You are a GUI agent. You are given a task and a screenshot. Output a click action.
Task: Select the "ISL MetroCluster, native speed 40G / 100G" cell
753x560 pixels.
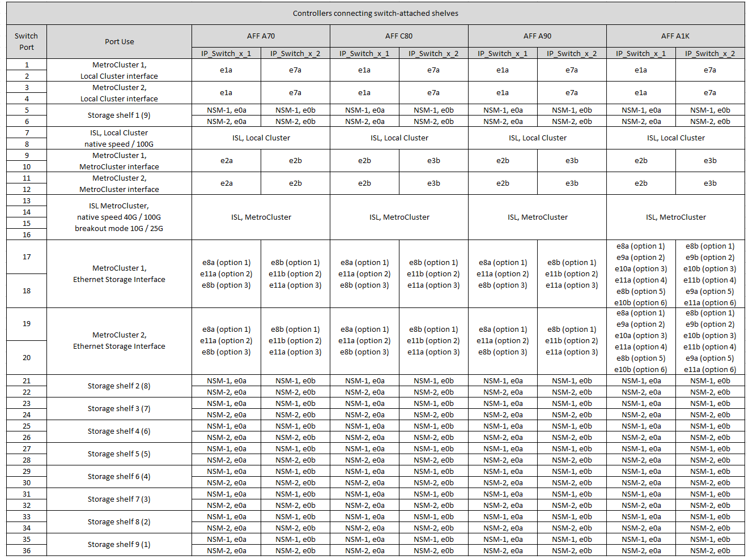click(120, 217)
